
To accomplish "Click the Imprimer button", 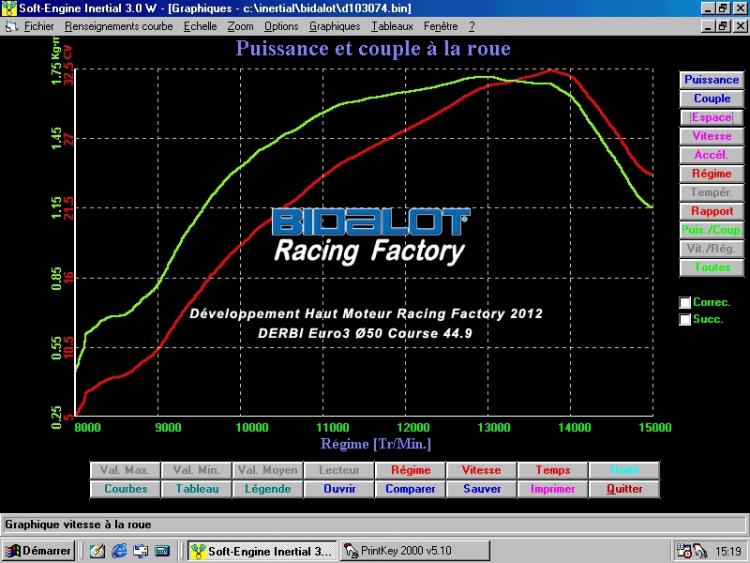I will [553, 489].
